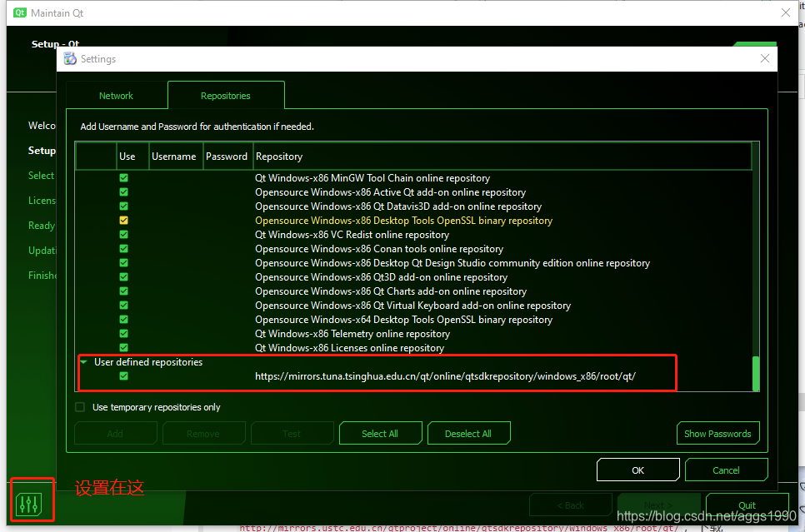Toggle x64 Desktop Tools OpenSSL repository checkbox
This screenshot has height=532, width=805.
point(123,320)
